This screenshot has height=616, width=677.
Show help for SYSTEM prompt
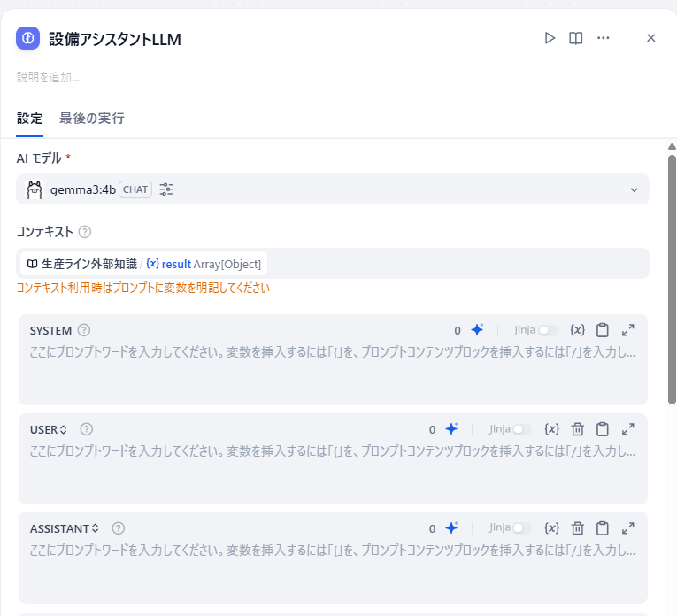point(84,330)
